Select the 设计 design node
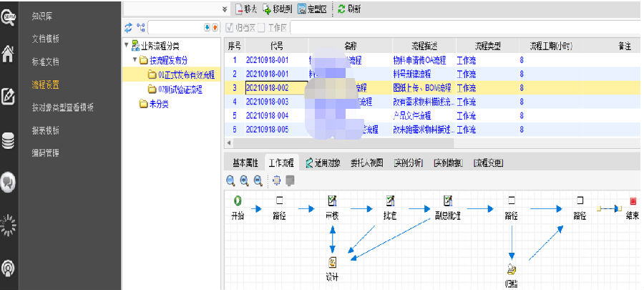644x290 pixels. 332,269
